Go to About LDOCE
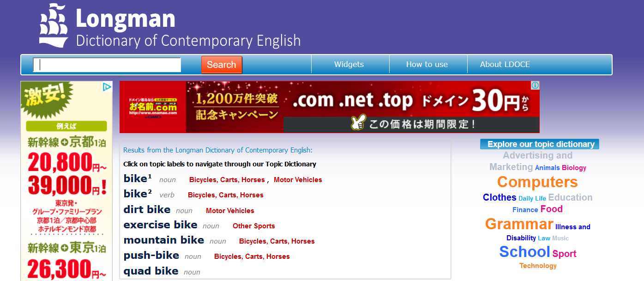Screen dimensions: 644x281 (505, 65)
